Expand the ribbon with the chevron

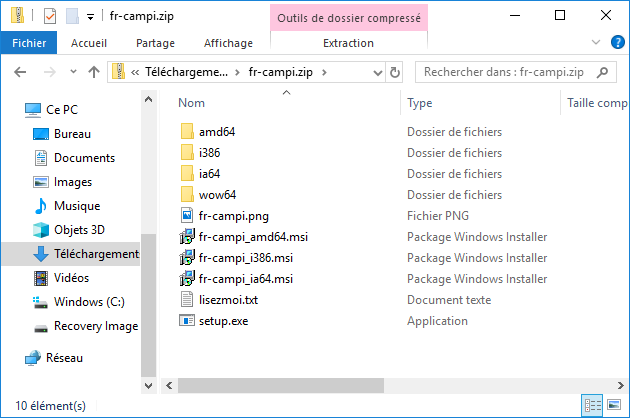[x=595, y=42]
